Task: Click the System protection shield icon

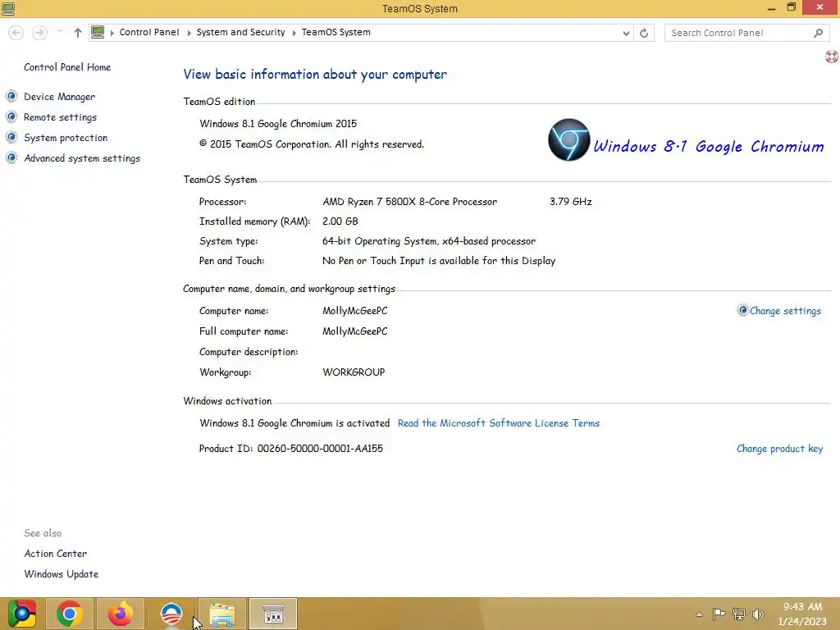Action: point(11,137)
